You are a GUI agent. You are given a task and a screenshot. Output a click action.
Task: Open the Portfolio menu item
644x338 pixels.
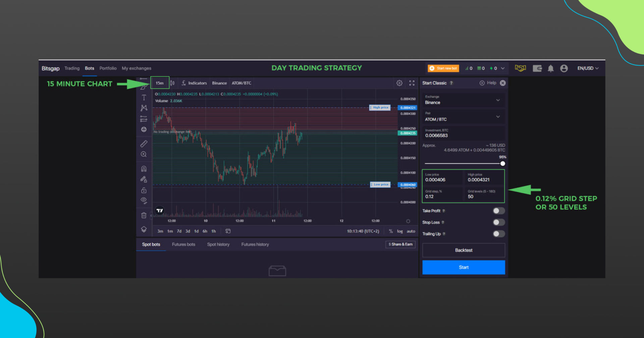108,68
